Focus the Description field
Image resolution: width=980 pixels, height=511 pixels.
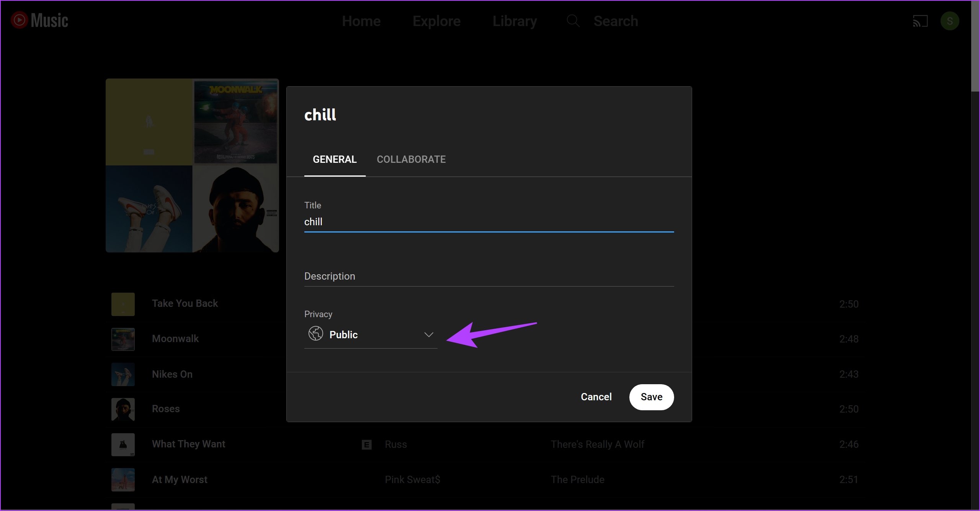pyautogui.click(x=488, y=276)
